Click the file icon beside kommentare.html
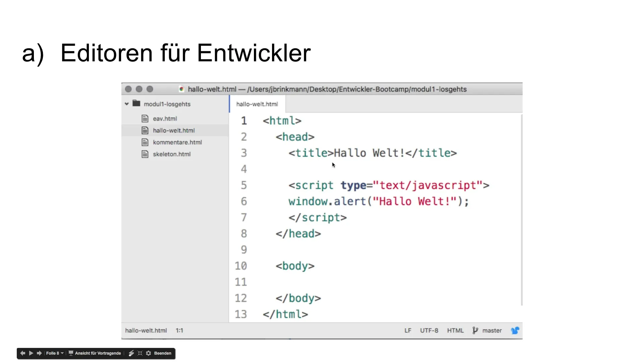Viewport: 644px width, 362px height. tap(145, 142)
